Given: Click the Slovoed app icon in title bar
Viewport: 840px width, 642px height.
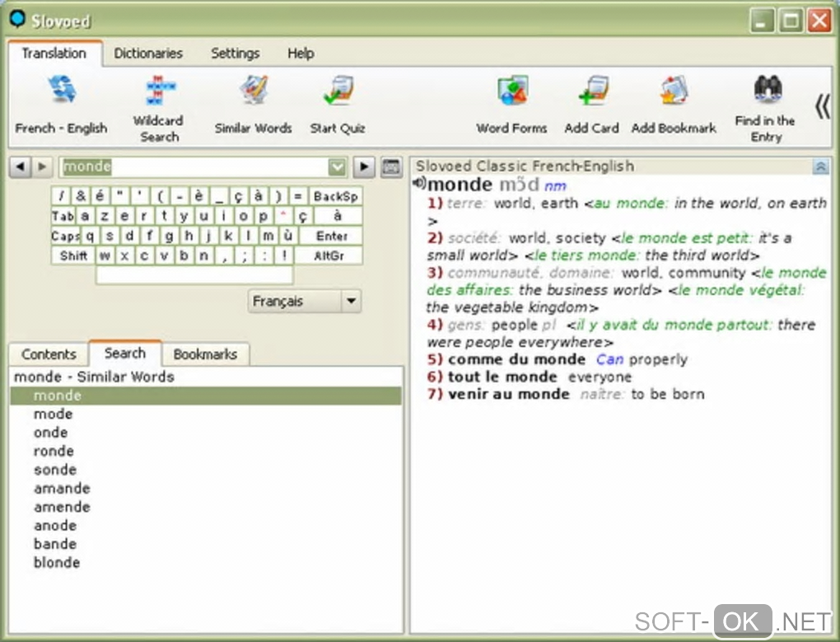Looking at the screenshot, I should 17,19.
